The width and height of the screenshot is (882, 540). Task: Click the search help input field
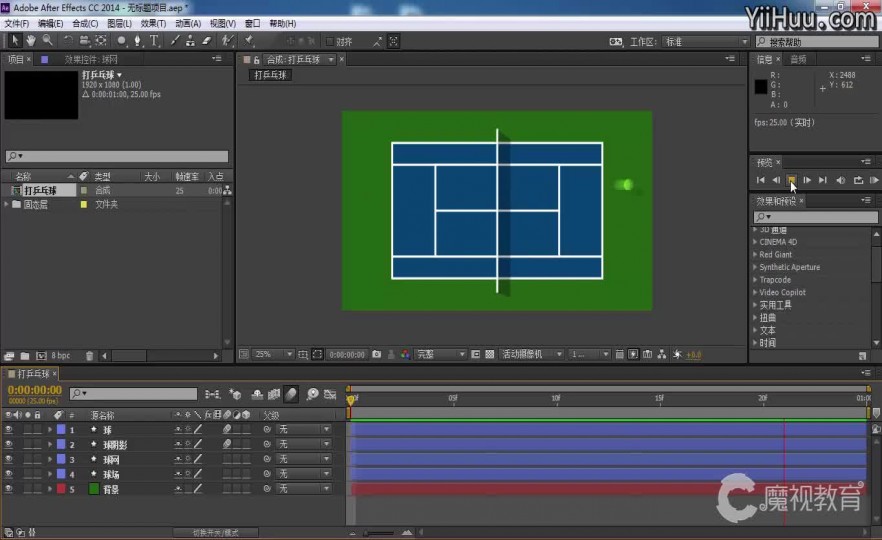click(x=816, y=42)
